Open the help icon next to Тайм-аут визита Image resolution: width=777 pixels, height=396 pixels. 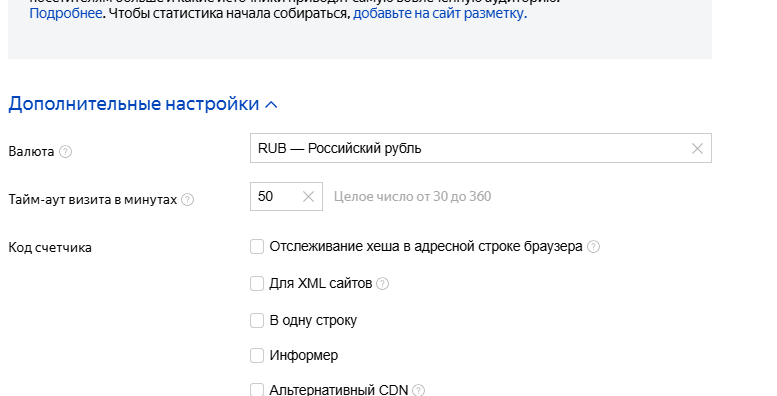tap(187, 200)
